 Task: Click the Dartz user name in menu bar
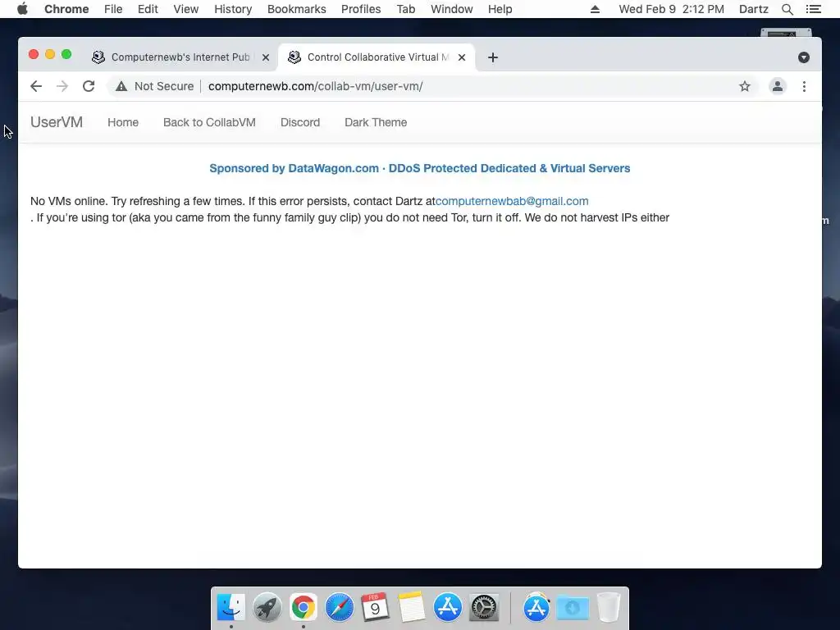pyautogui.click(x=753, y=9)
